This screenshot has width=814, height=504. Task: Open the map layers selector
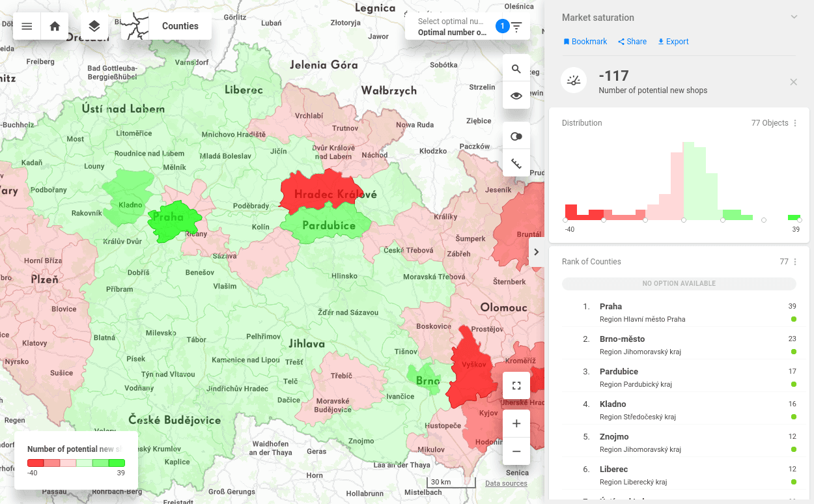click(94, 26)
